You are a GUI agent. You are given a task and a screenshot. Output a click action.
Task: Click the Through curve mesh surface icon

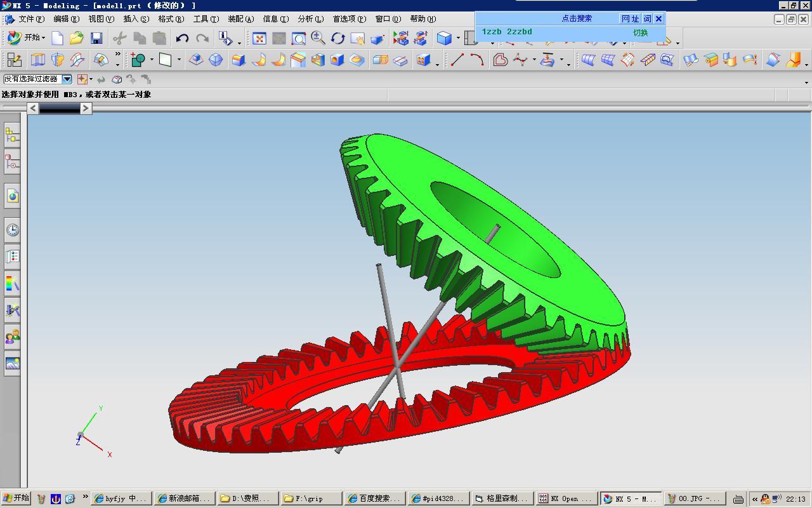click(608, 60)
